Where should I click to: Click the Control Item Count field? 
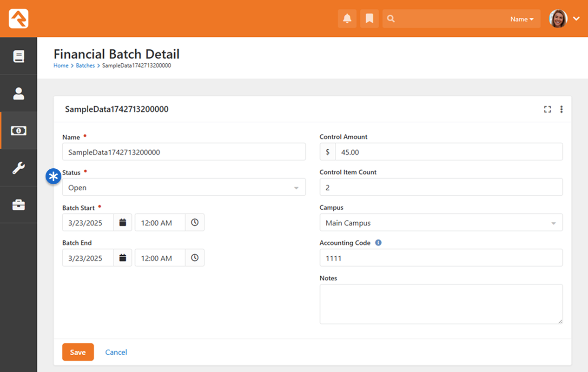[441, 187]
